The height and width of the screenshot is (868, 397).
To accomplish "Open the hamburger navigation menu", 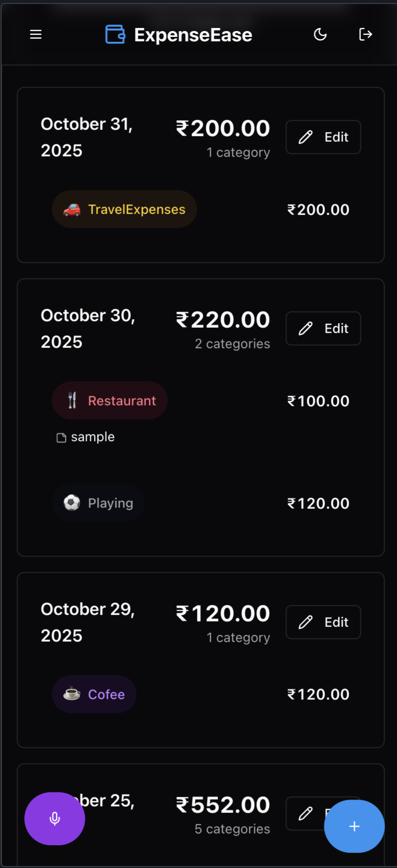I will [35, 34].
